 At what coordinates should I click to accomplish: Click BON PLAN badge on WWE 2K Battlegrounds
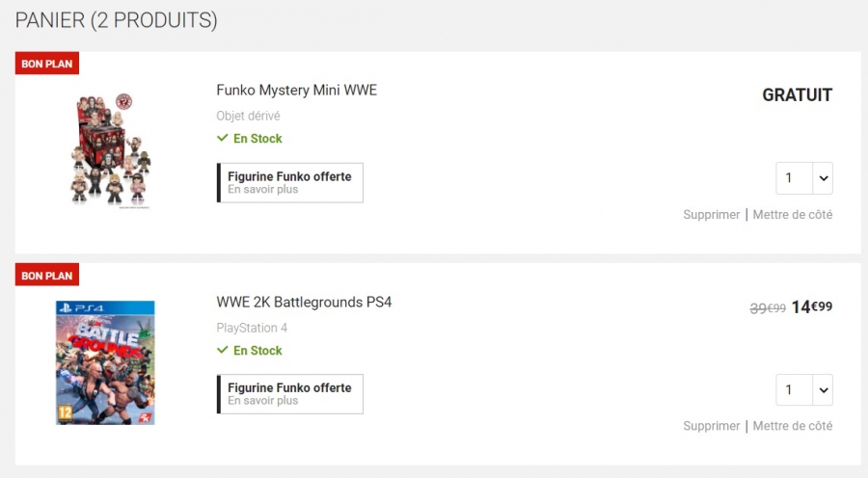click(47, 276)
